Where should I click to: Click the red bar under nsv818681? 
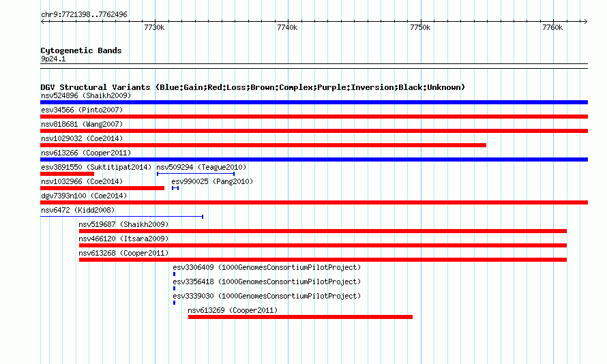coord(314,131)
